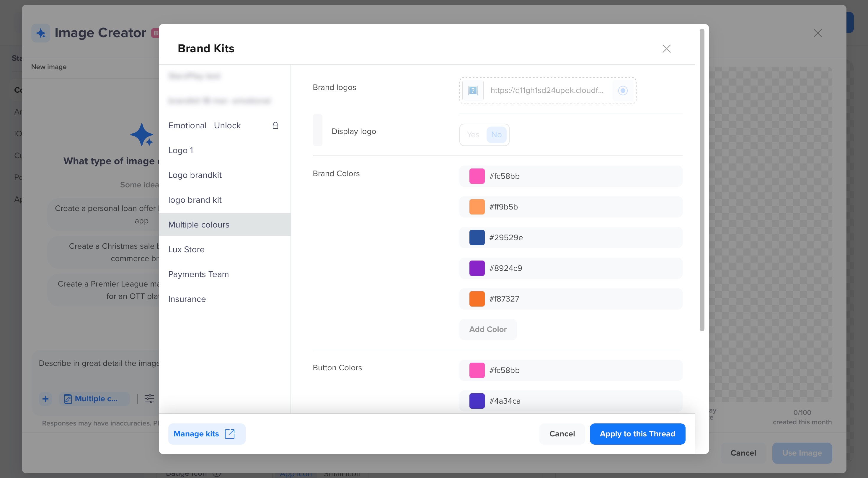Viewport: 868px width, 478px height.
Task: Click Apply to this Thread button
Action: pos(637,434)
